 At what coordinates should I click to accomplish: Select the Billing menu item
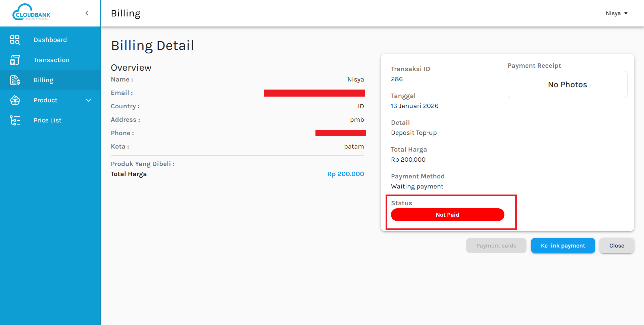pyautogui.click(x=43, y=80)
